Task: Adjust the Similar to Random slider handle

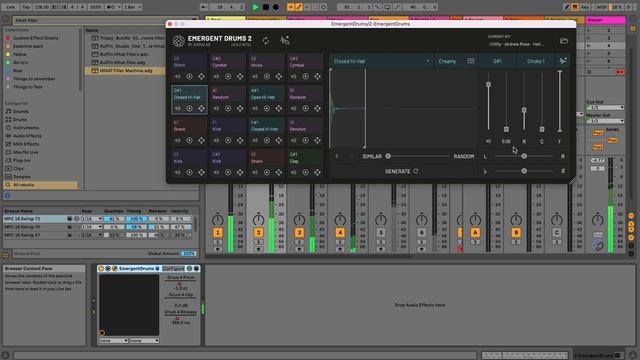Action: (388, 156)
